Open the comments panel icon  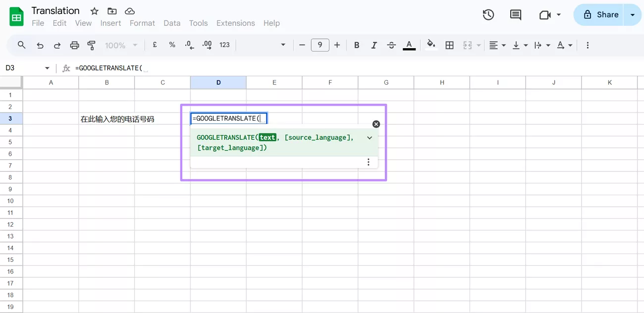[516, 15]
